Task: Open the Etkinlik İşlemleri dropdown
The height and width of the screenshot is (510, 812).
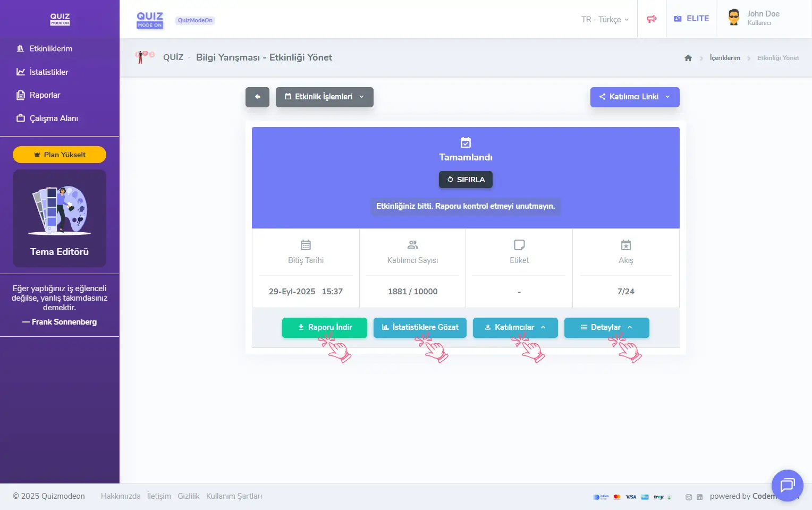Action: pyautogui.click(x=324, y=97)
